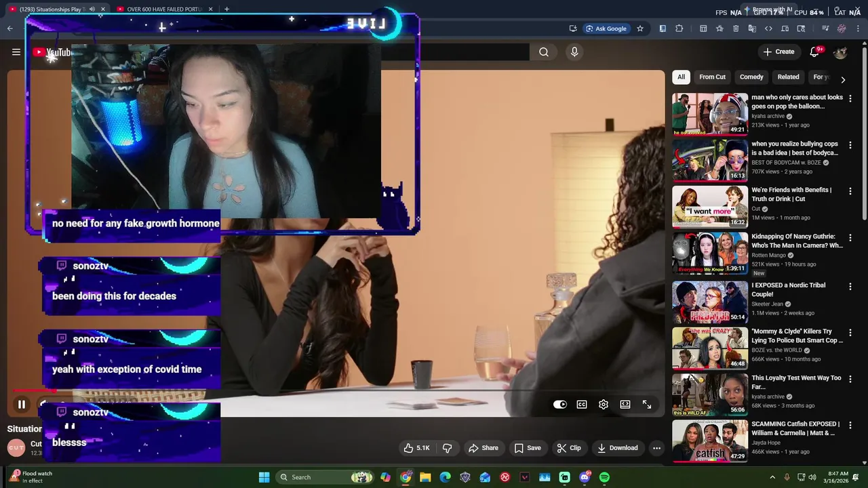This screenshot has width=868, height=488.
Task: Open the YouTube notifications bell
Action: 815,52
